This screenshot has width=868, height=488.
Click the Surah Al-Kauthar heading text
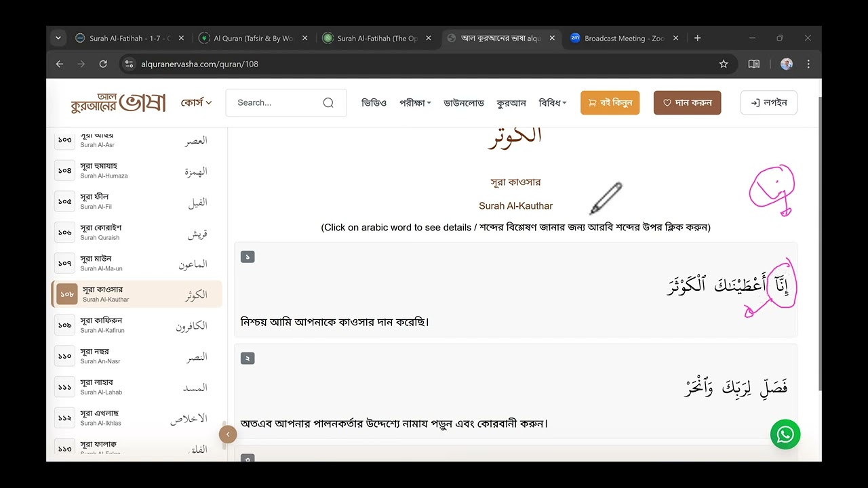click(516, 206)
